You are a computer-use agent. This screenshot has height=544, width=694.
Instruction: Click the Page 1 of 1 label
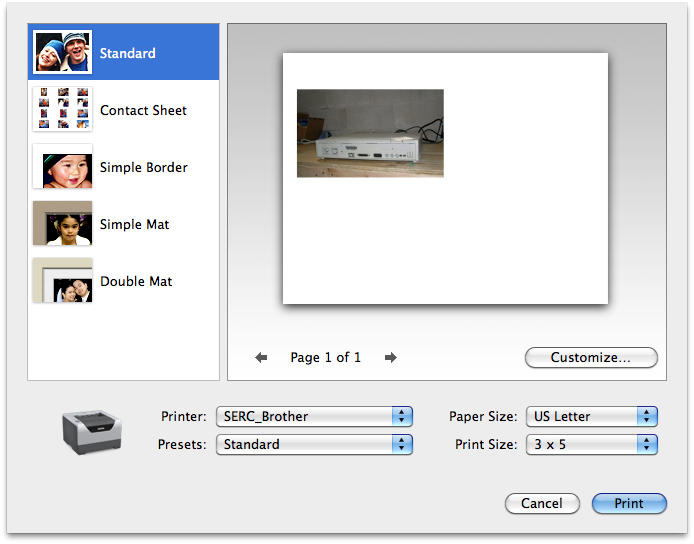(x=325, y=357)
